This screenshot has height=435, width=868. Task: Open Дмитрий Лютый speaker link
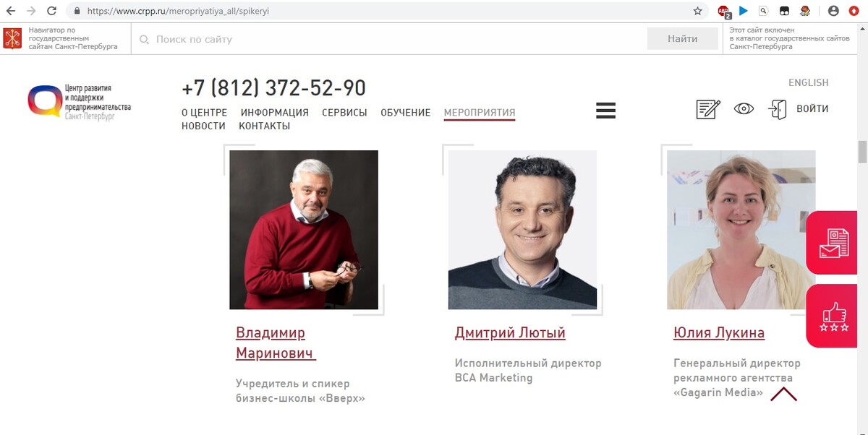click(x=510, y=332)
